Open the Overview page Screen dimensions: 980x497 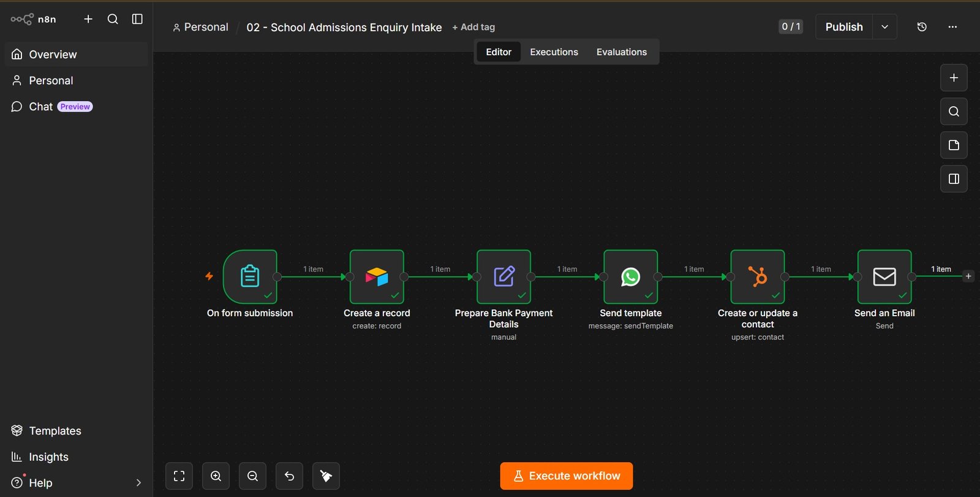(76, 55)
